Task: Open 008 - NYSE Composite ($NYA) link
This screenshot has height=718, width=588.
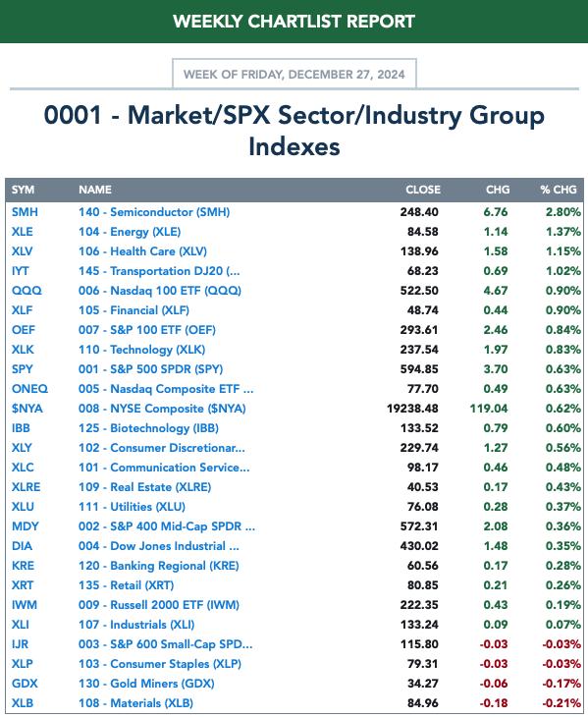Action: [x=162, y=409]
